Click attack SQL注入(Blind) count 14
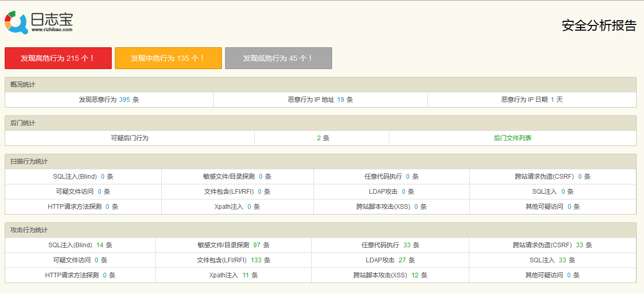 click(100, 245)
